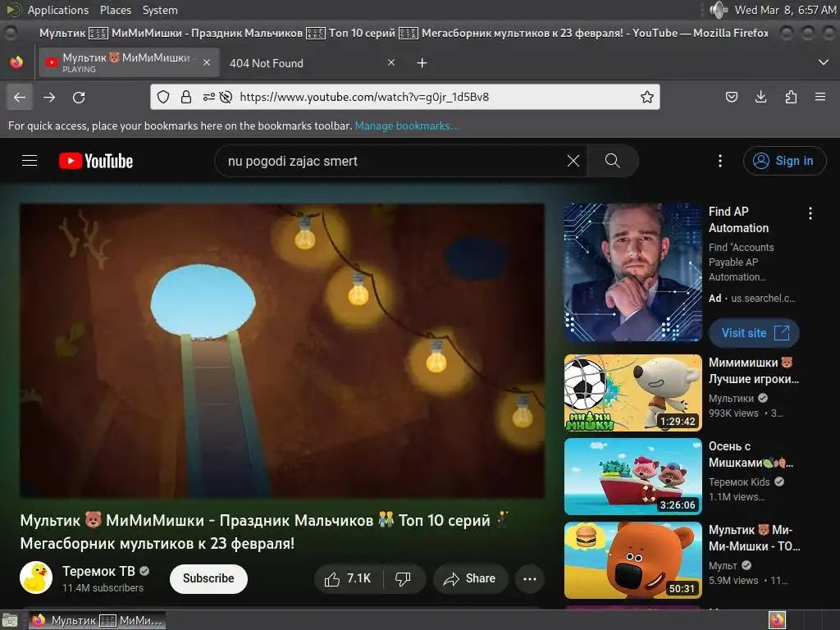Viewport: 840px width, 630px height.
Task: Open the Firefox application menu
Action: pyautogui.click(x=820, y=97)
